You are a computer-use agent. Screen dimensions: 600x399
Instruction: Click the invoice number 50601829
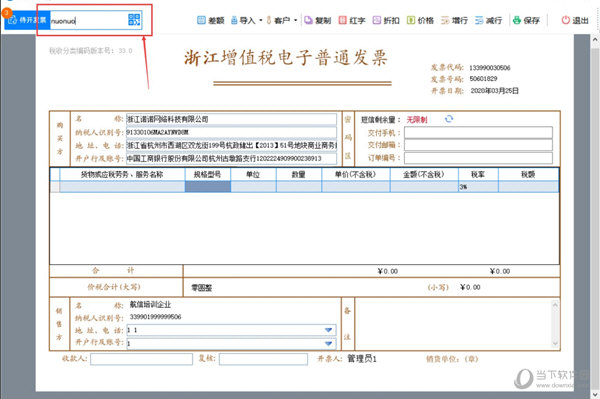[x=483, y=79]
